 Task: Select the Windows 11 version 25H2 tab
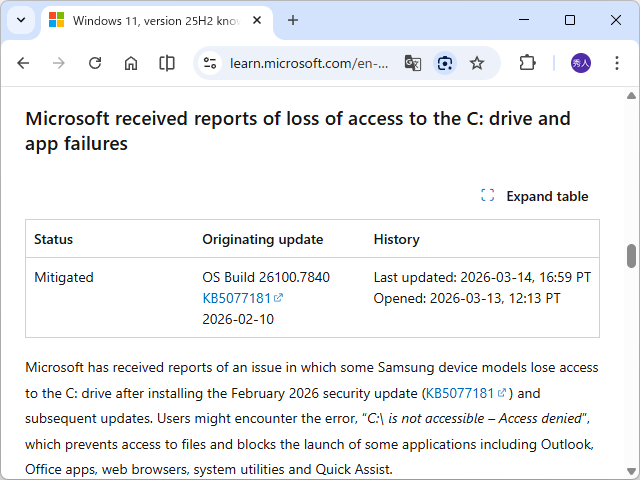[x=150, y=20]
